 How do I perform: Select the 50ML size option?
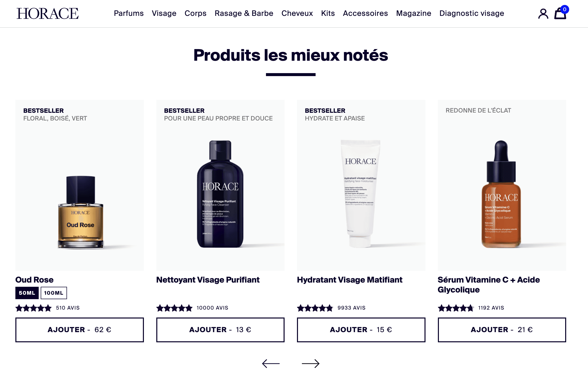pos(27,293)
